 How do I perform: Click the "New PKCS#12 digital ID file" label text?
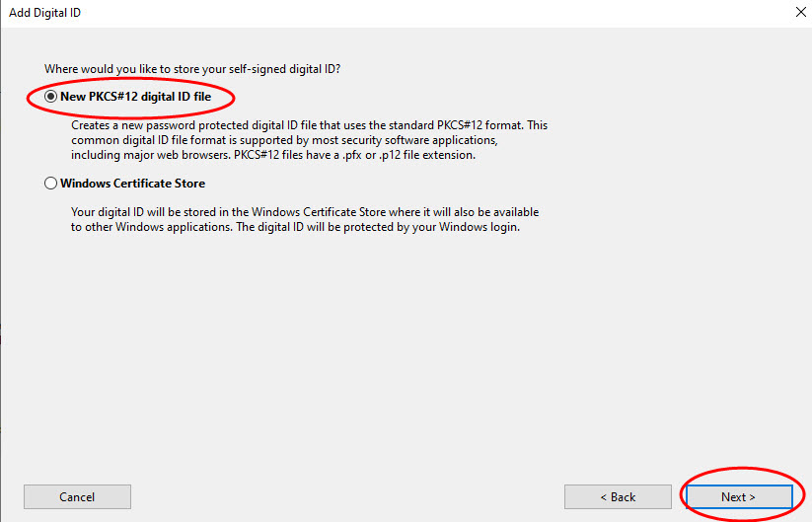coord(135,98)
